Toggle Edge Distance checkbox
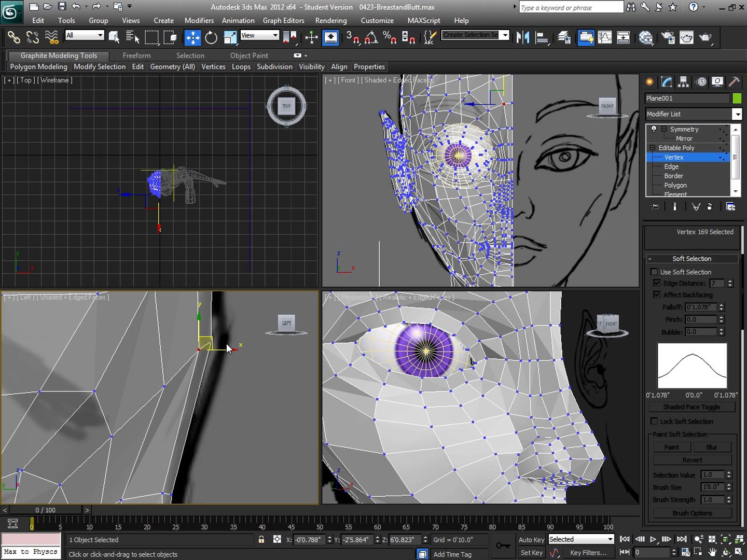 click(657, 283)
